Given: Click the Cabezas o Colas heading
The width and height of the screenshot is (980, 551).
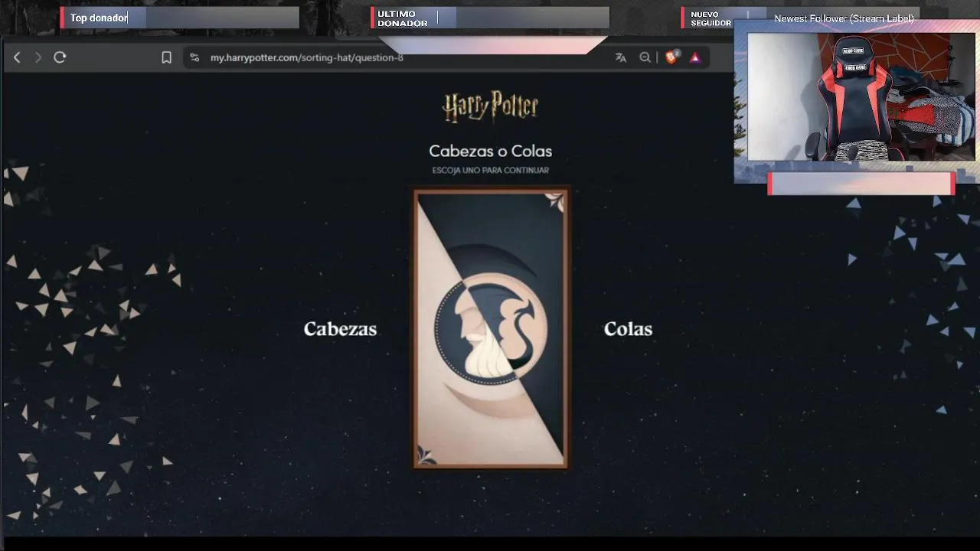Looking at the screenshot, I should [x=491, y=151].
